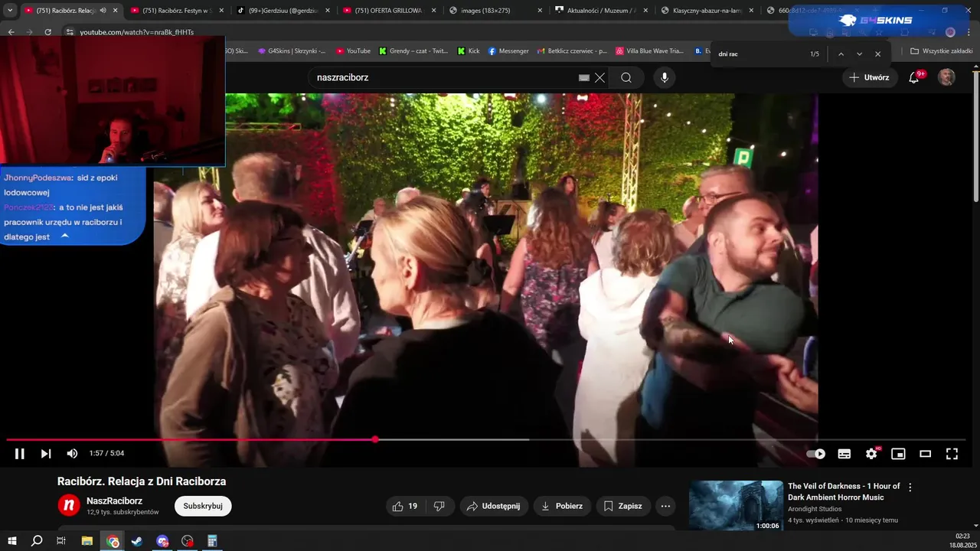
Task: Click the Udostępnij share button
Action: 494,506
